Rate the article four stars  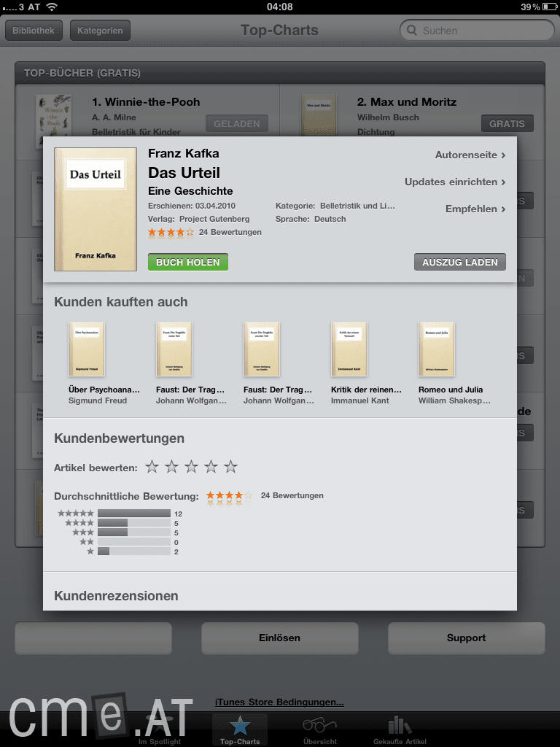211,467
